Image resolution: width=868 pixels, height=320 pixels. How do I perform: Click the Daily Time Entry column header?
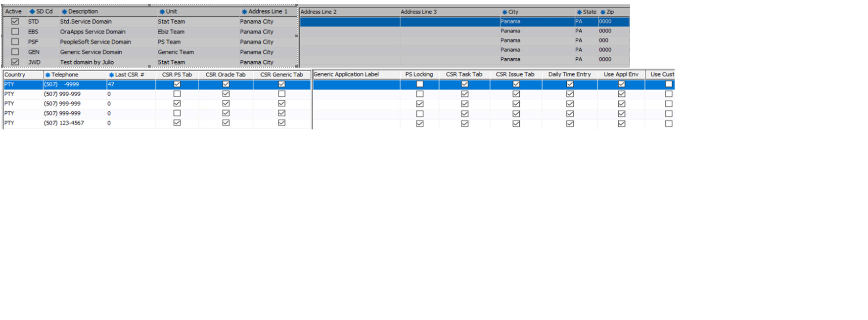(569, 74)
